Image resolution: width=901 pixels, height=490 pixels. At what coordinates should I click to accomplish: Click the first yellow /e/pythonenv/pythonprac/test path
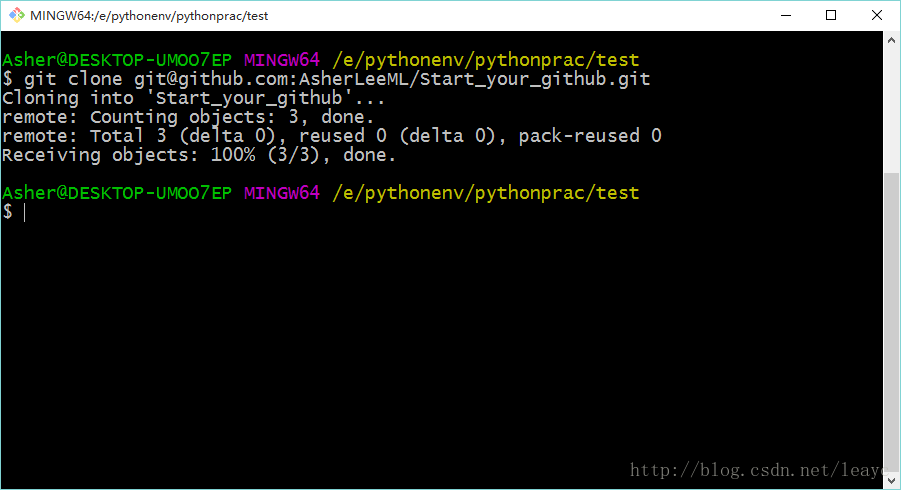point(486,60)
